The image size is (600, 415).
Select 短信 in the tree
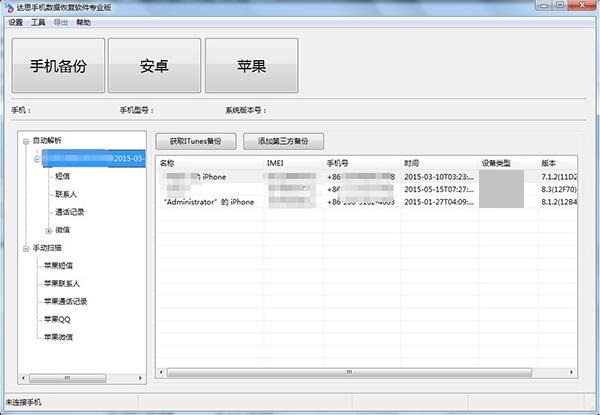pyautogui.click(x=63, y=176)
